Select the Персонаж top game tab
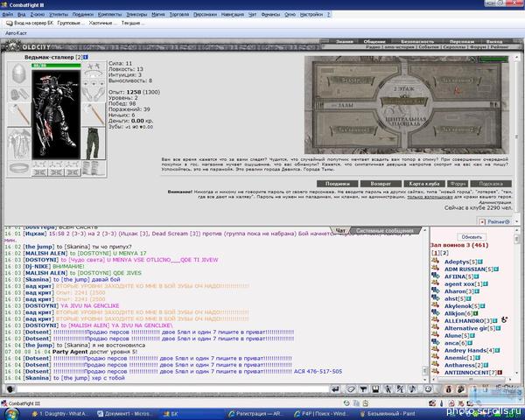Screen dimensions: 525x420 pos(462,42)
